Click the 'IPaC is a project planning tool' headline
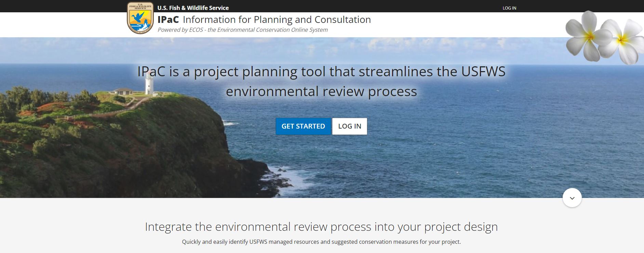Viewport: 644px width, 253px height. [x=321, y=71]
